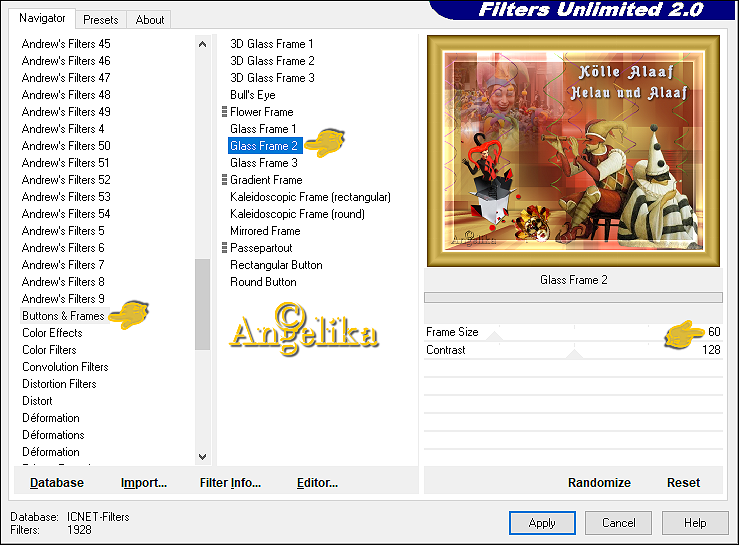Pick Andrew's Filters 49

pos(66,112)
